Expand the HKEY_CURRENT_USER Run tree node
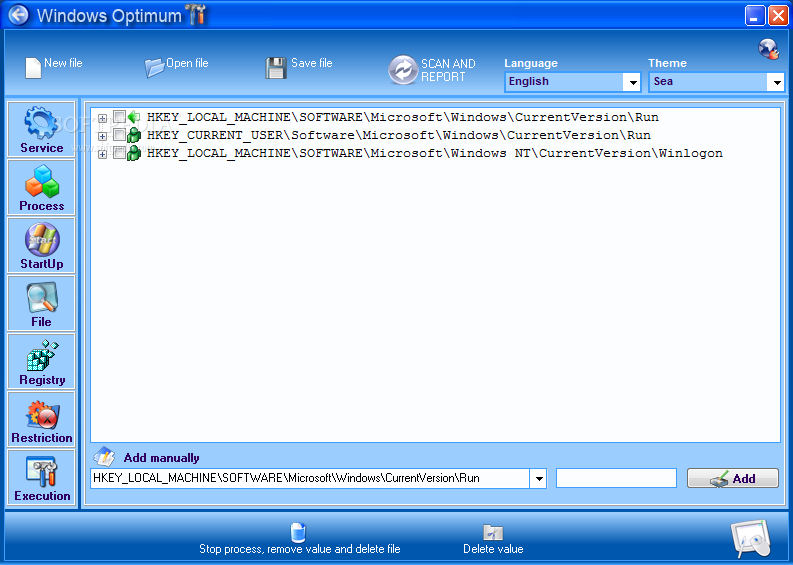The height and width of the screenshot is (565, 793). pyautogui.click(x=102, y=137)
